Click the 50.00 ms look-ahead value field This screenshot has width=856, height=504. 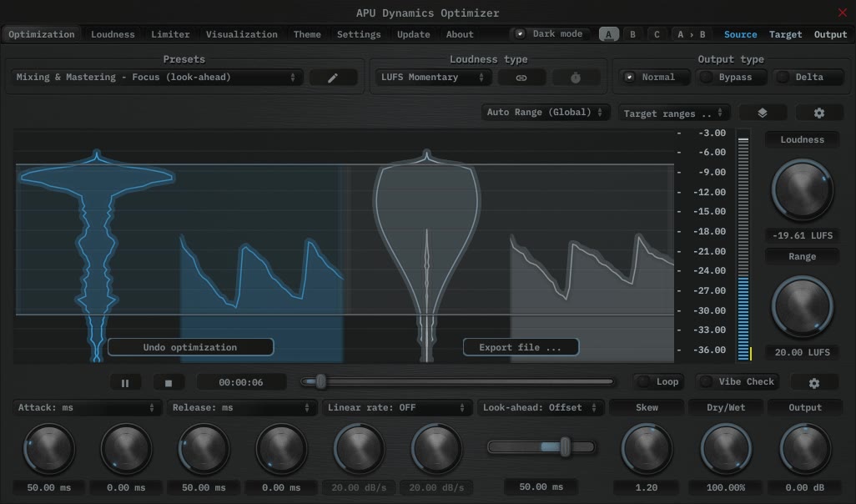541,486
